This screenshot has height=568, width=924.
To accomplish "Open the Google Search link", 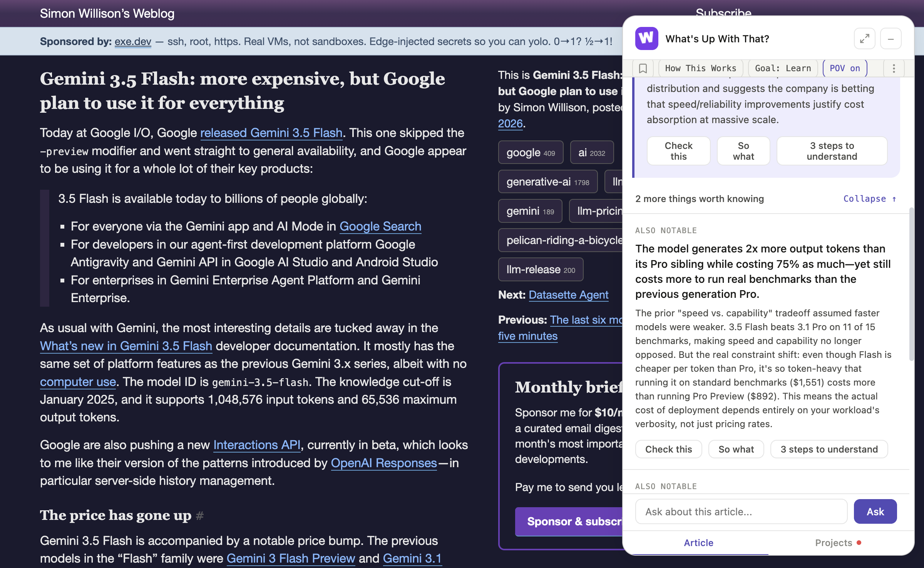I will 380,226.
